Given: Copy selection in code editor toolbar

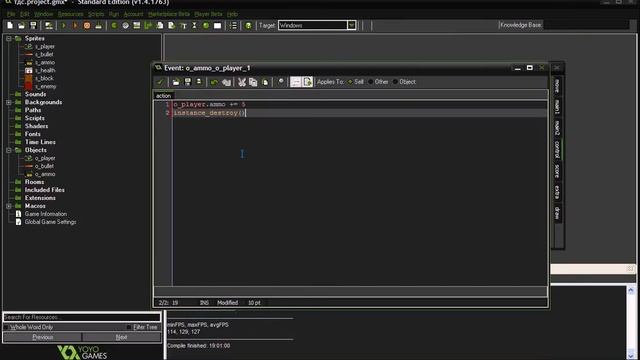Looking at the screenshot, I should coord(253,82).
